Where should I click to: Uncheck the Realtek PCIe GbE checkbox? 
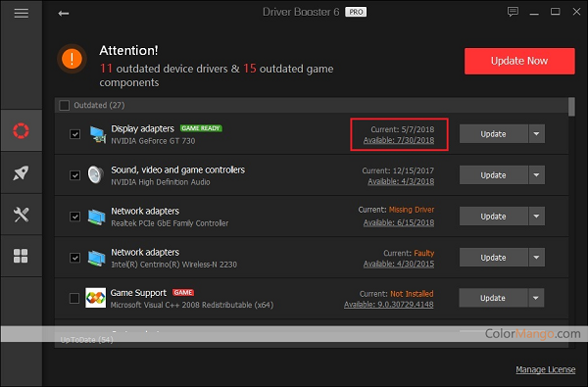pyautogui.click(x=75, y=217)
